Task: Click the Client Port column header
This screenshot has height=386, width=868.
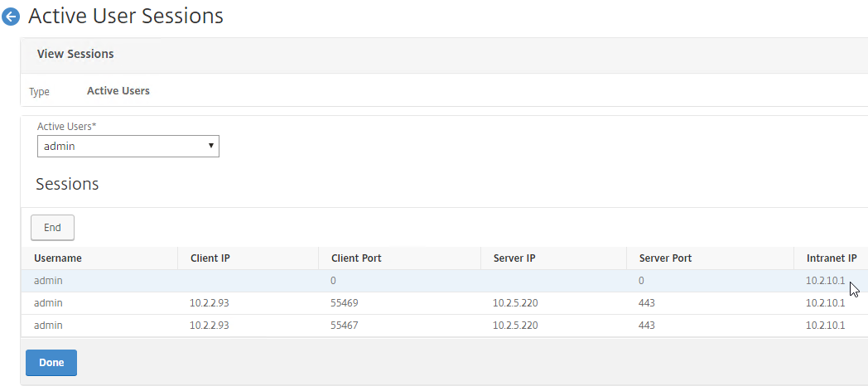Action: click(356, 258)
